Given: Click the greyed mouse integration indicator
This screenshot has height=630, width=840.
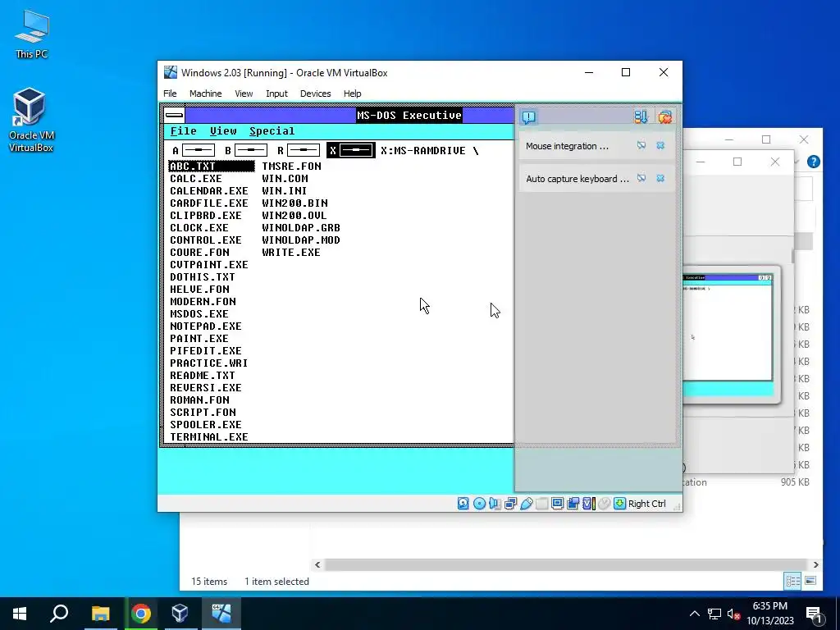Looking at the screenshot, I should coord(604,504).
